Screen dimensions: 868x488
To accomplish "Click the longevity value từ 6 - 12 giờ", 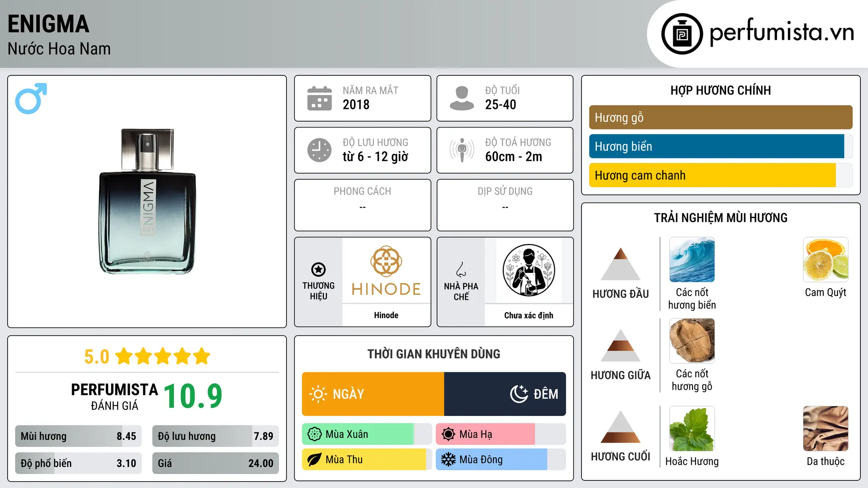I will click(376, 157).
